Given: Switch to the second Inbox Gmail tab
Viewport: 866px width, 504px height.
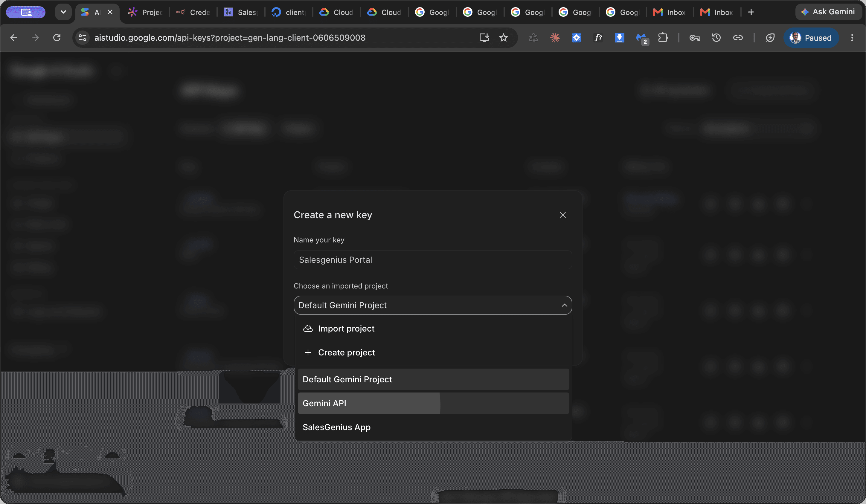Looking at the screenshot, I should (x=717, y=12).
